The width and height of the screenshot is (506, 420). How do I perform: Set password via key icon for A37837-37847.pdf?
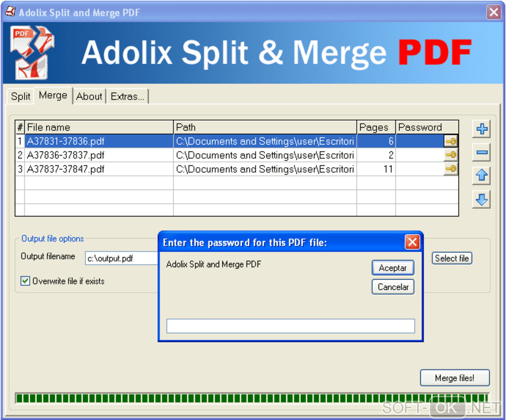[451, 169]
